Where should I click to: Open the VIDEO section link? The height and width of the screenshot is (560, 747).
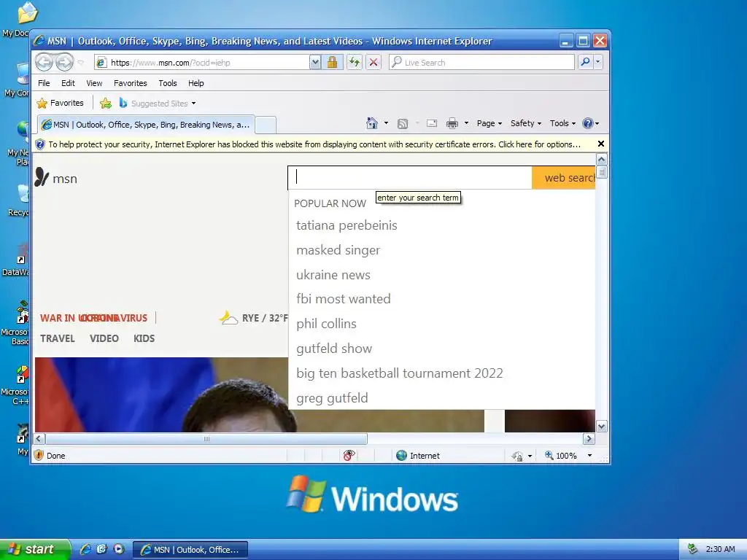point(104,338)
